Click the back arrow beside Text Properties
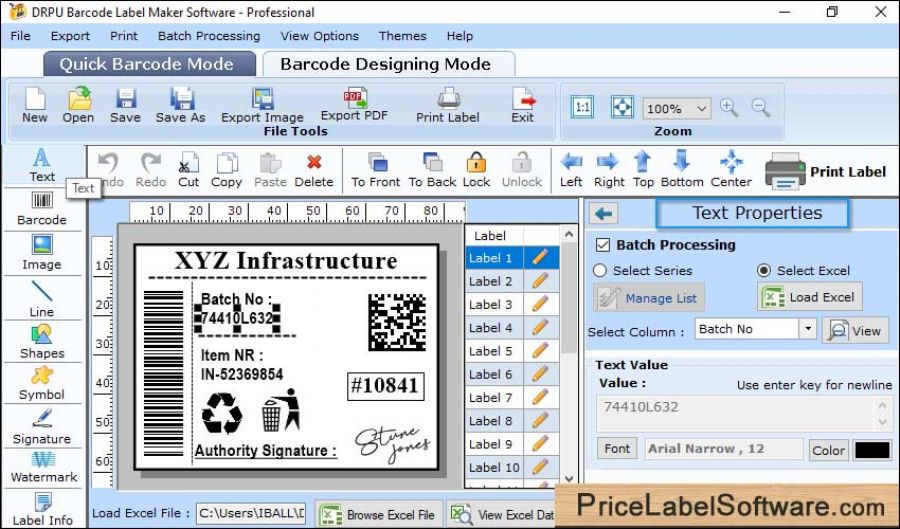Viewport: 900px width, 529px height. (x=603, y=213)
